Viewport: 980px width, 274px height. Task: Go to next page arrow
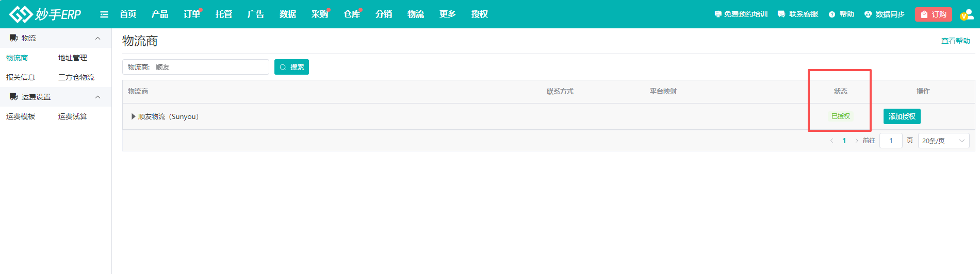point(857,141)
